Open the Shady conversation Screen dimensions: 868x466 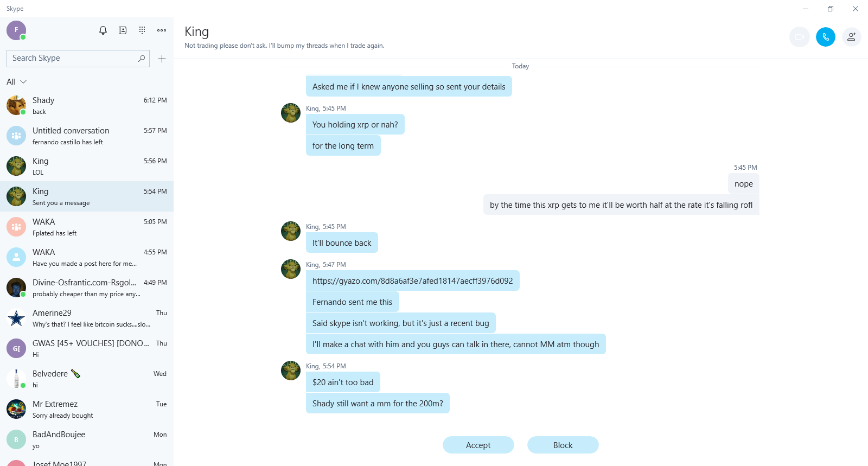[x=87, y=105]
